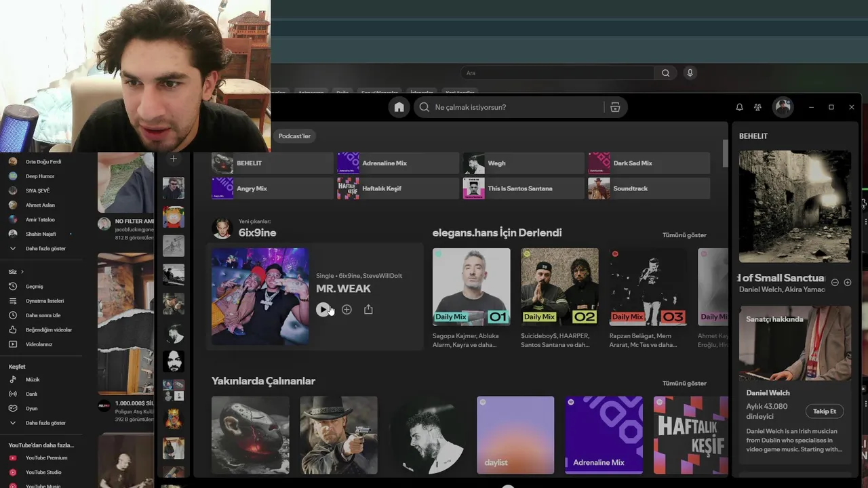868x488 pixels.
Task: Open Deep Humor subscription
Action: [x=39, y=176]
